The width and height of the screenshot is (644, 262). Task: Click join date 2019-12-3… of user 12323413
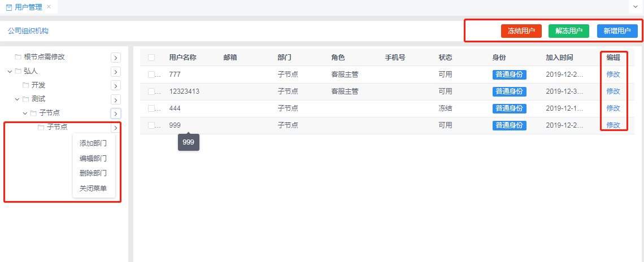pos(564,91)
